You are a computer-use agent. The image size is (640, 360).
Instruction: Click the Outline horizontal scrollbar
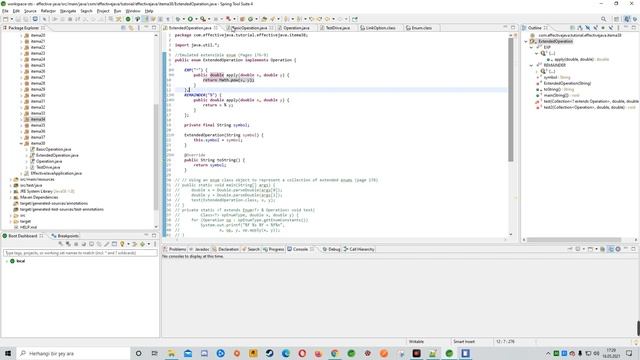[x=574, y=240]
